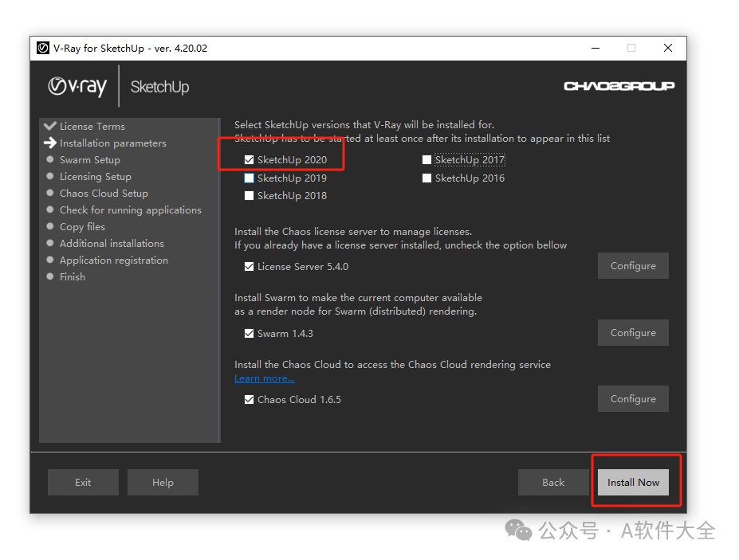Screen dimensions: 739x560
Task: Uncheck License Server 5.4.0 option
Action: [249, 267]
